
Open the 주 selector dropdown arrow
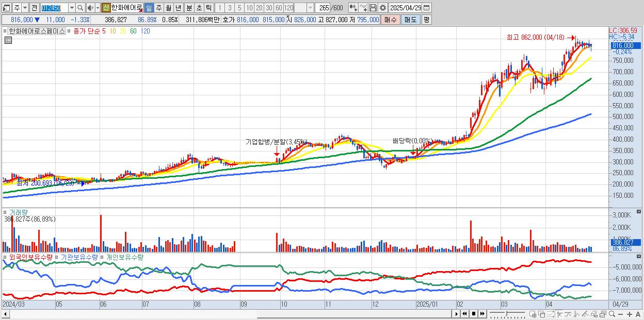point(25,8)
